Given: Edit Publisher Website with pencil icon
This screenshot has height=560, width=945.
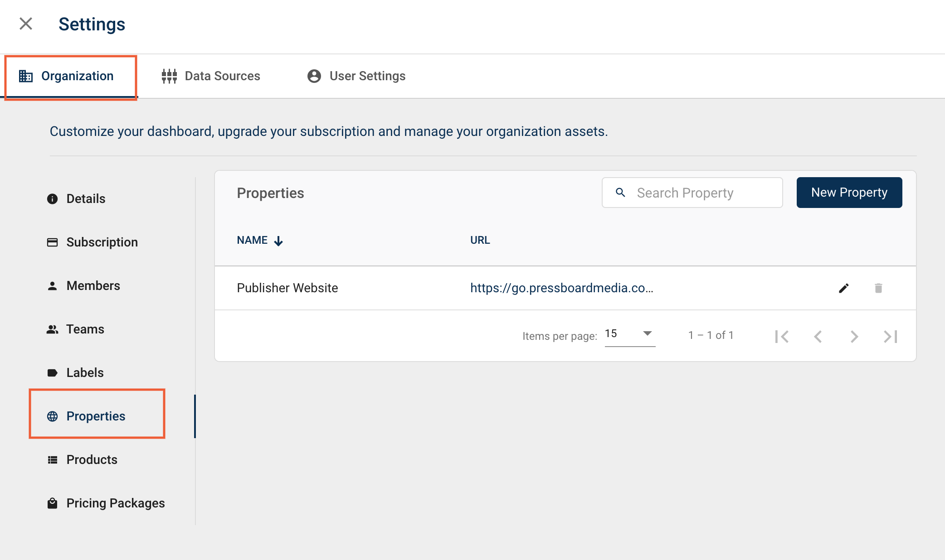Looking at the screenshot, I should pyautogui.click(x=843, y=288).
